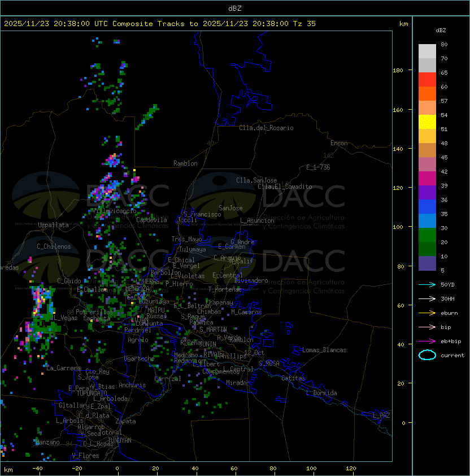This screenshot has height=476, width=470.
Task: Click the 'Ugarteche' map label
Action: click(140, 358)
